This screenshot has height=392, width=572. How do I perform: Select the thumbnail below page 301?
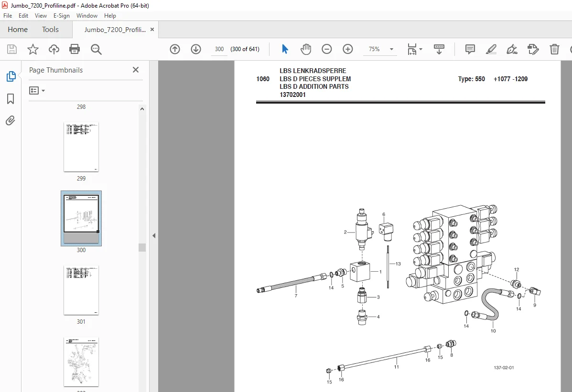[x=81, y=362]
